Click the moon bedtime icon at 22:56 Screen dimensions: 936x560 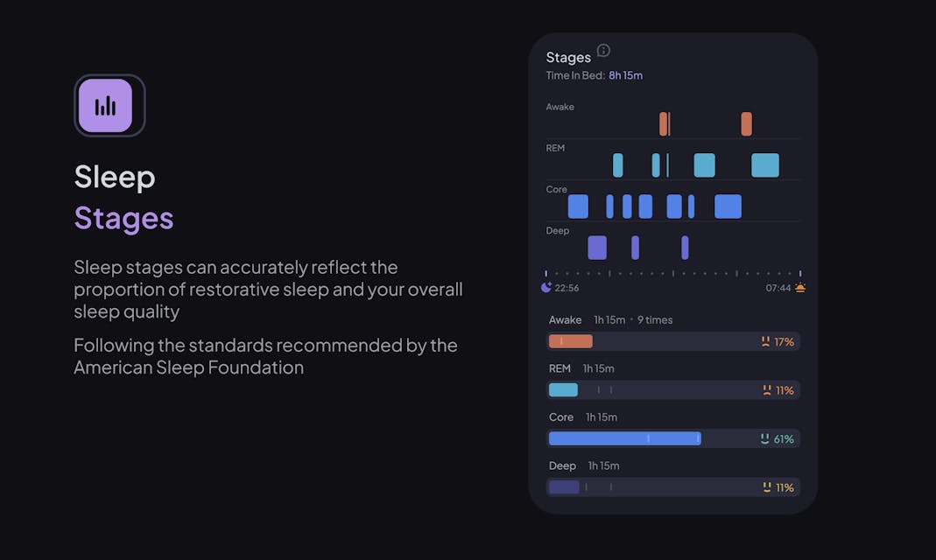(x=546, y=288)
